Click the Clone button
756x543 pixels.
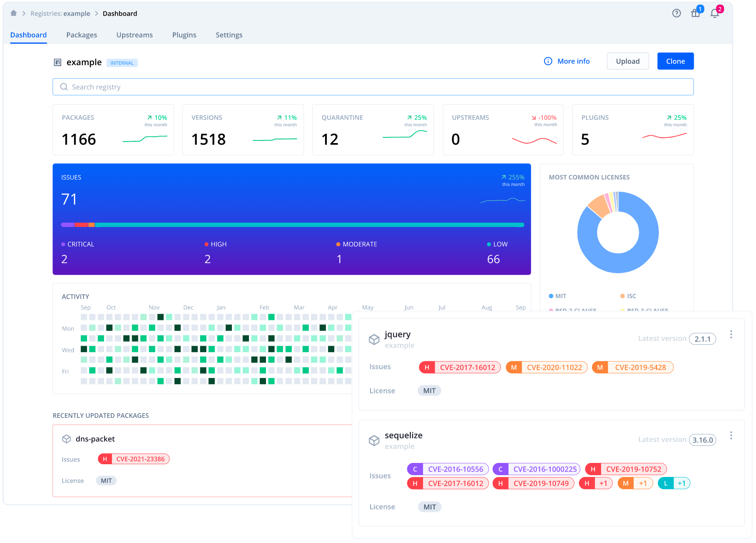(675, 61)
